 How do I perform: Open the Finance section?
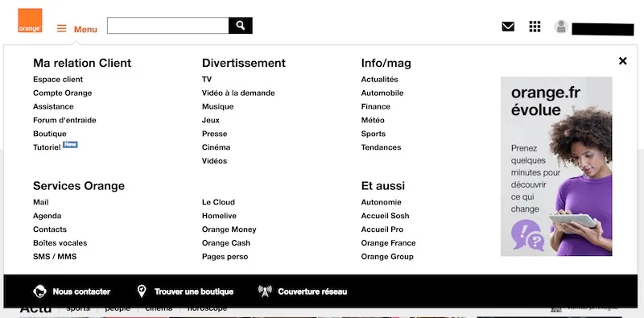tap(376, 106)
